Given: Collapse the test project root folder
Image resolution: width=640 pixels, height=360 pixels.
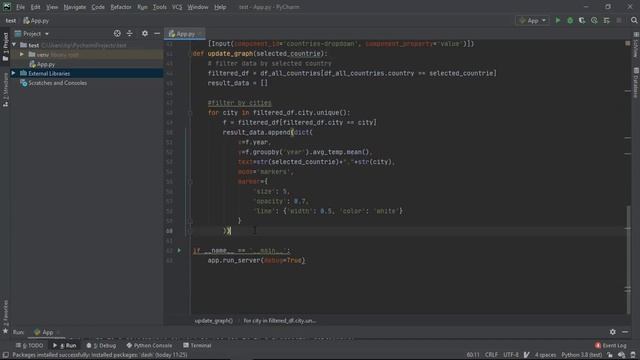Looking at the screenshot, I should 14,45.
